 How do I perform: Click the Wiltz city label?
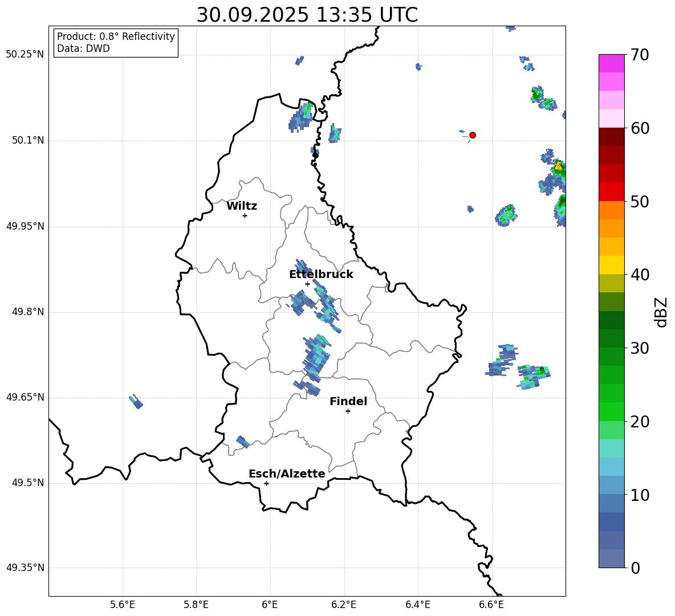(242, 206)
